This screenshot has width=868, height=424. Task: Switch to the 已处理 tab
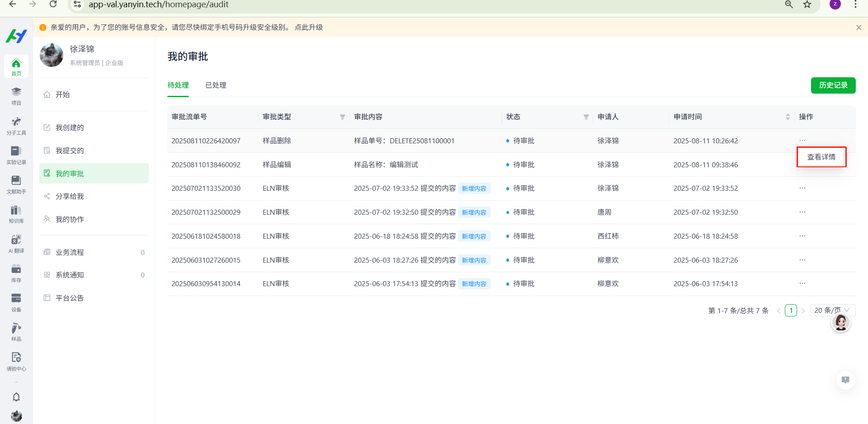(x=216, y=85)
